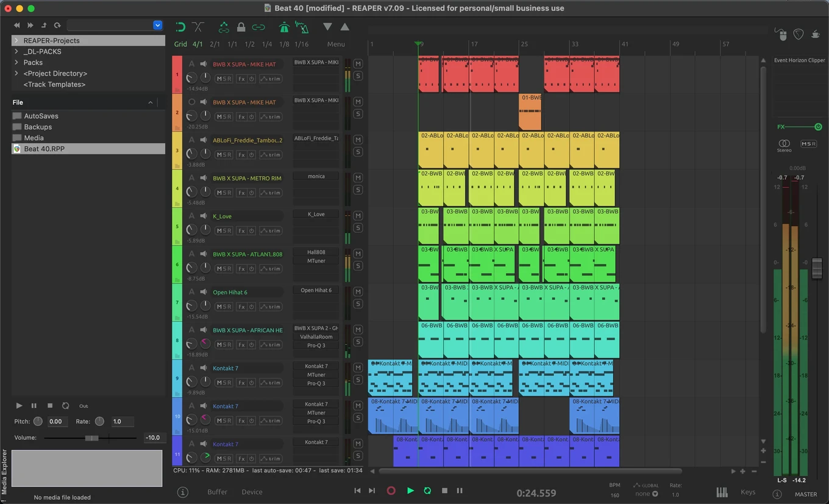This screenshot has width=829, height=504.
Task: Click the speaker icon on Open Hihat 6 track
Action: [x=204, y=292]
